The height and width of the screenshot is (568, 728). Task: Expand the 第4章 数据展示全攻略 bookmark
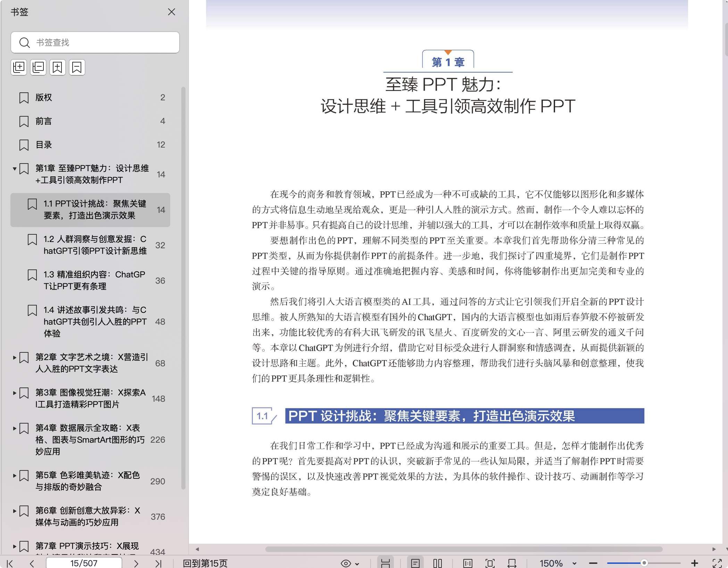[14, 428]
